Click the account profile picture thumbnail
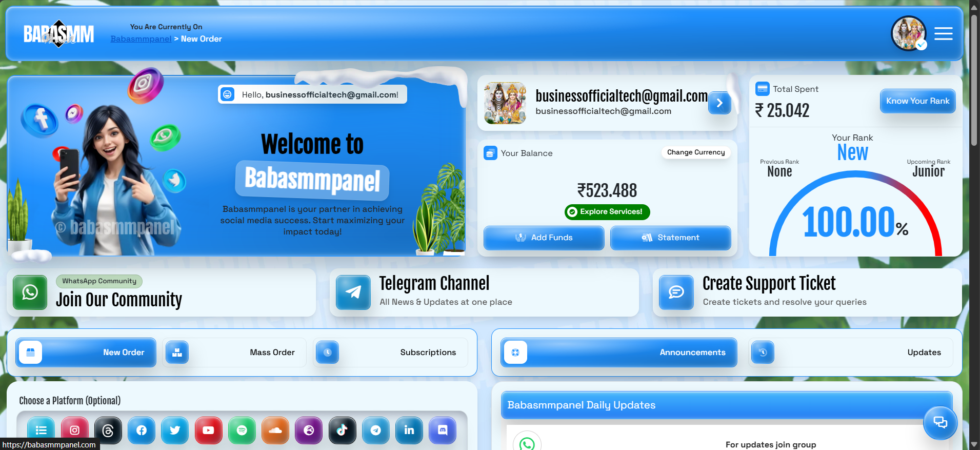The width and height of the screenshot is (980, 450). [x=505, y=103]
